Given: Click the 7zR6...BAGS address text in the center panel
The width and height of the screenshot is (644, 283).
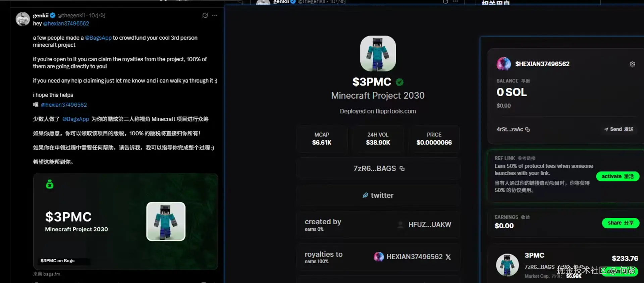Looking at the screenshot, I should pos(374,169).
